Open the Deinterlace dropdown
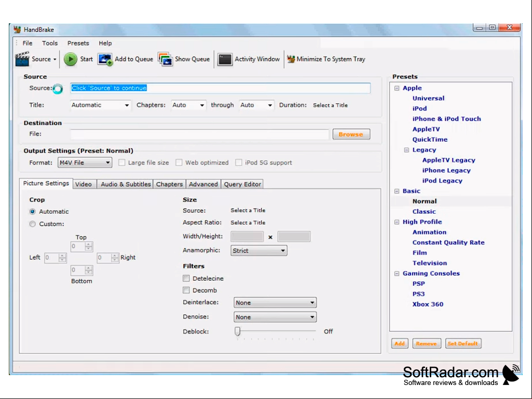532x399 pixels. point(275,302)
